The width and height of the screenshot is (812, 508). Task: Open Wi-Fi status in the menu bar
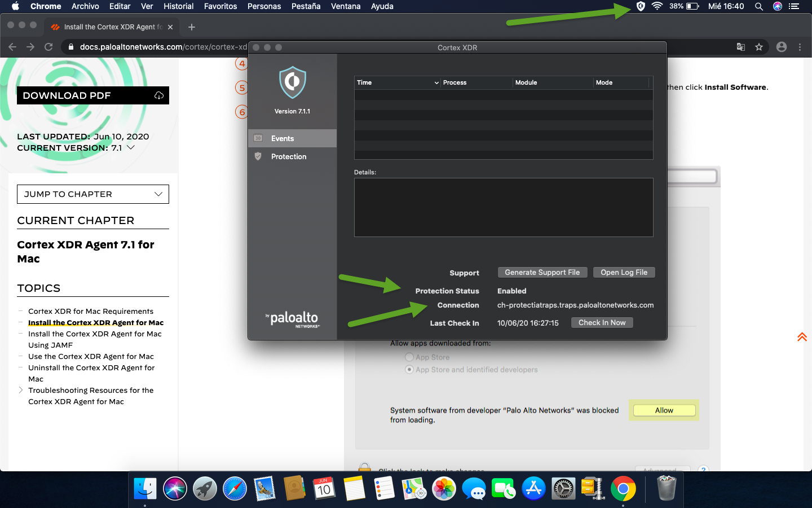tap(657, 6)
